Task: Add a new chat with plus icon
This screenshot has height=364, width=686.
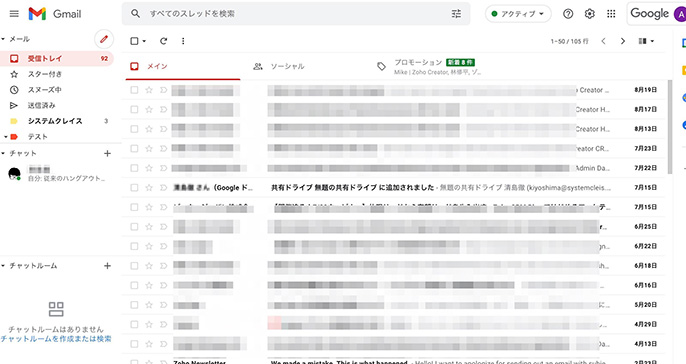Action: point(107,154)
